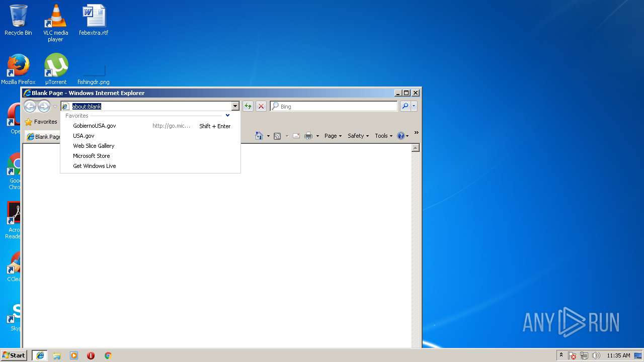Open the Page menu

(x=333, y=136)
